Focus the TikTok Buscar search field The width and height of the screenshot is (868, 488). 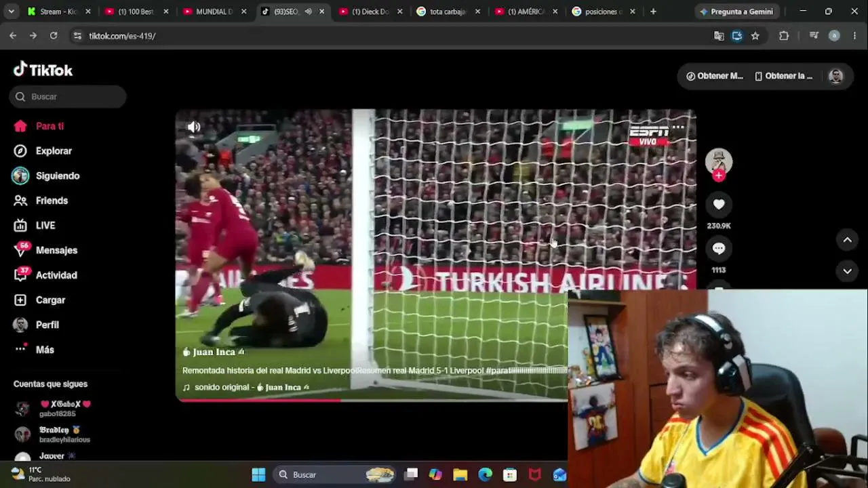click(68, 96)
